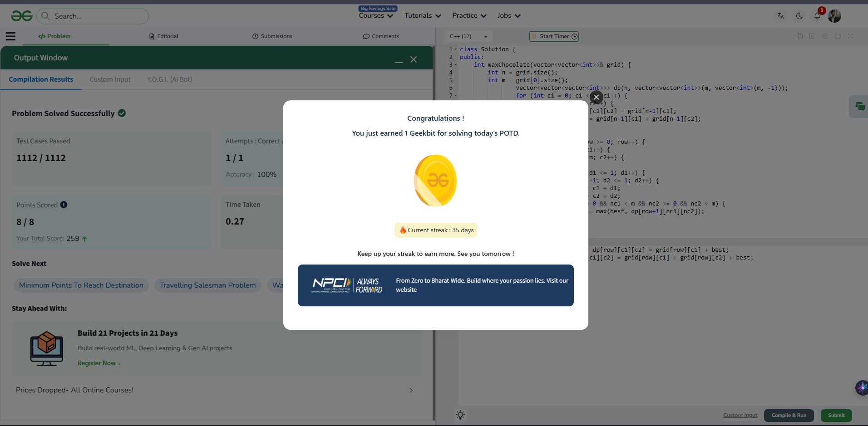Click the Current streak 35 days badge

coord(436,230)
